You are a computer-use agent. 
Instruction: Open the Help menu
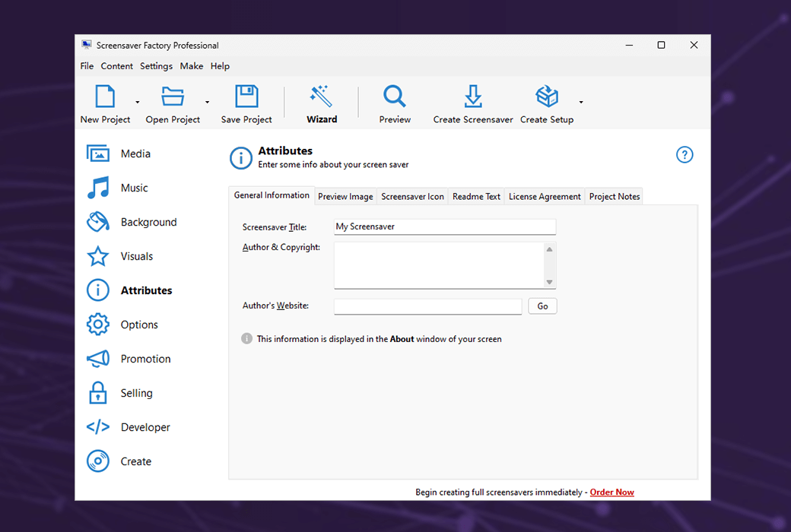220,66
